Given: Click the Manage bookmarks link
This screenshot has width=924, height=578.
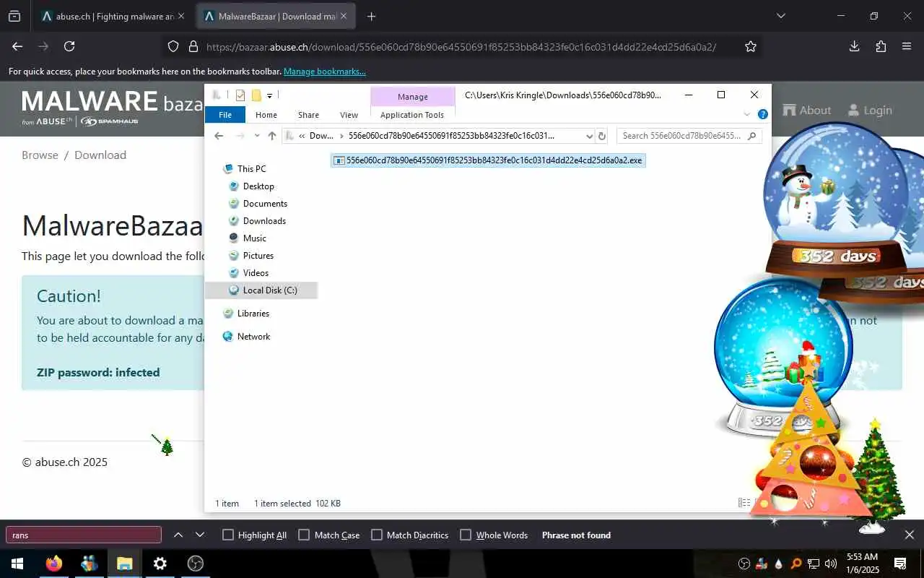Looking at the screenshot, I should [x=325, y=72].
